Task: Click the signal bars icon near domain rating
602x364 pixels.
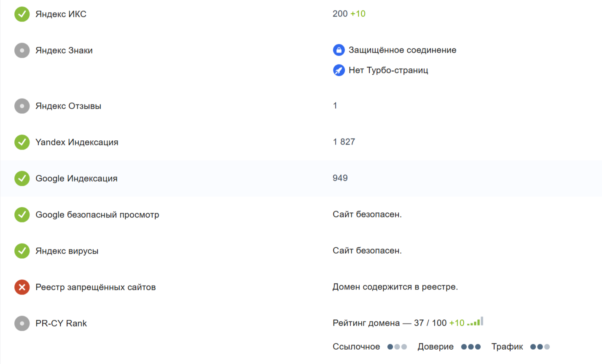Action: click(x=475, y=322)
